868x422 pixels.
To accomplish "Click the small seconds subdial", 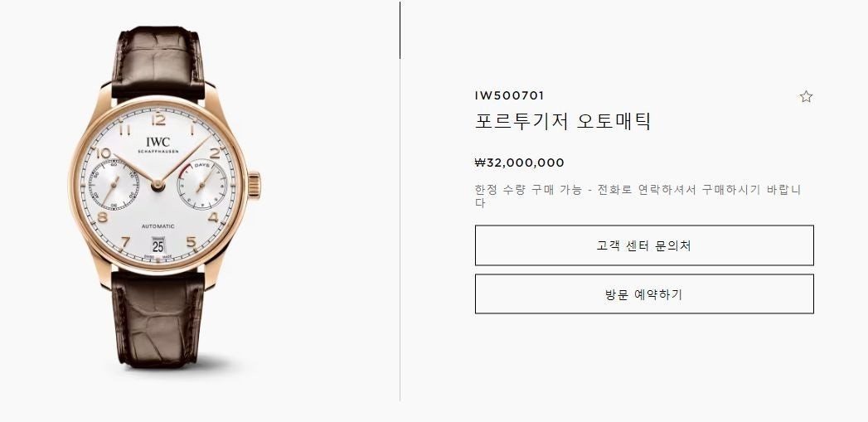I will [114, 184].
